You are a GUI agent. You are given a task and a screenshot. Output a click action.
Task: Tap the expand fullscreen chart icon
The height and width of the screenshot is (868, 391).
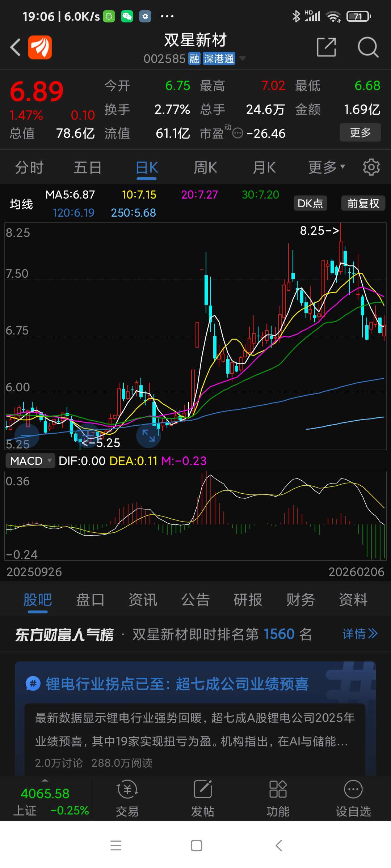pos(148,435)
